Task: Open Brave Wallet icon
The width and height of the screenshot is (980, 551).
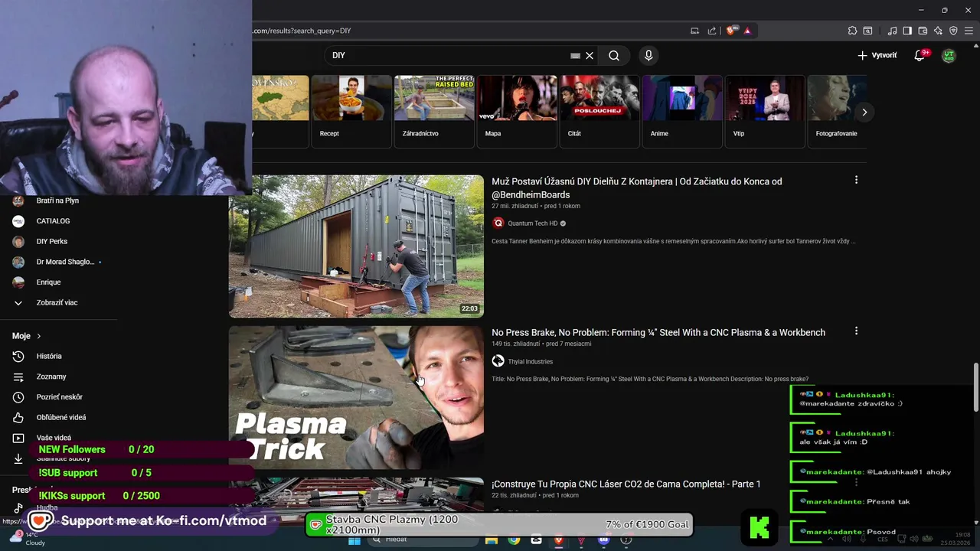Action: point(923,31)
